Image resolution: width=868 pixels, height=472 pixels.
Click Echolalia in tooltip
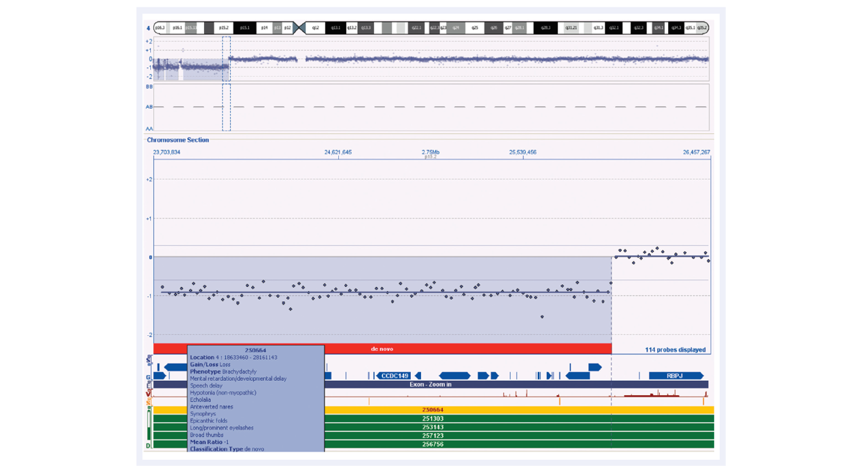point(201,400)
